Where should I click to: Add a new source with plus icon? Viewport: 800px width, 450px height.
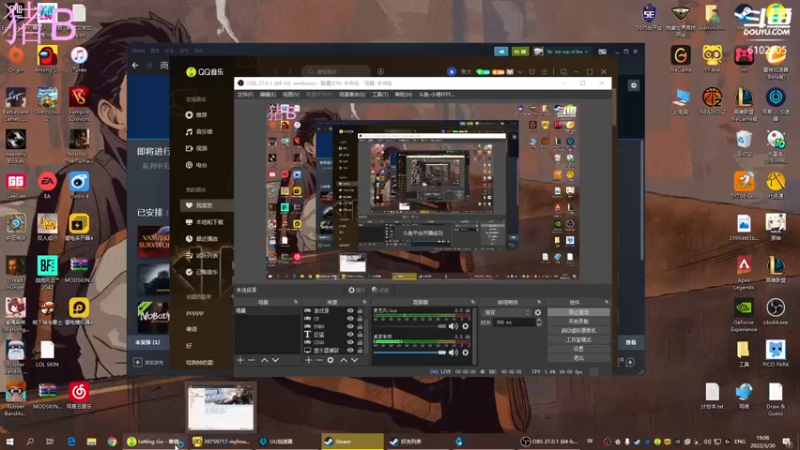pyautogui.click(x=308, y=360)
